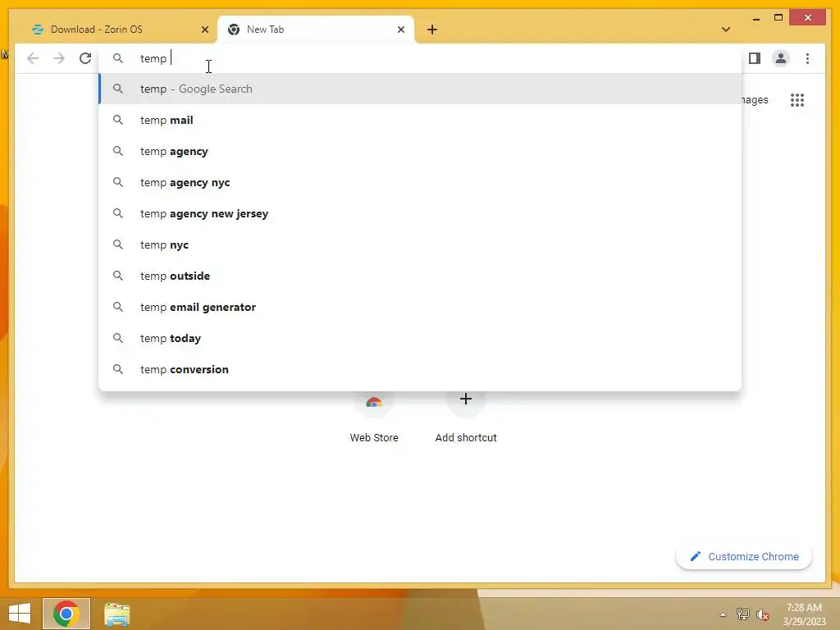Click the address bar containing temp
The image size is (840, 630).
pos(420,58)
